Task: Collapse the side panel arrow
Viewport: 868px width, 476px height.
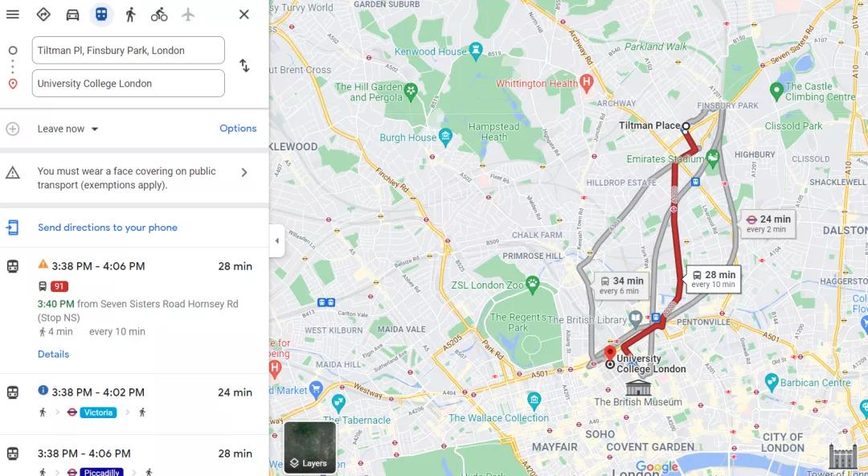Action: 276,240
